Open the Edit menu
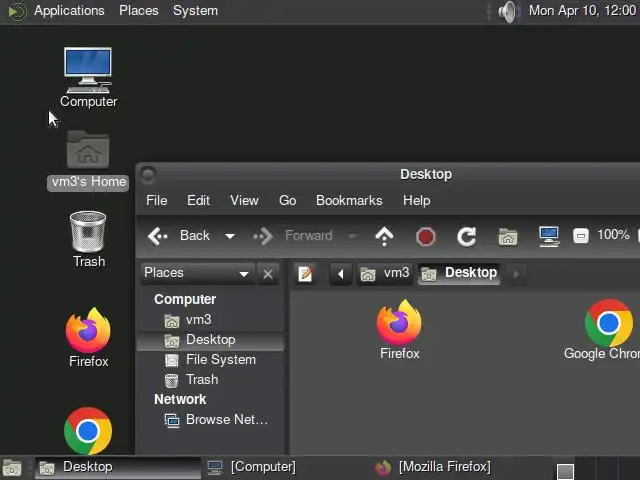The image size is (640, 480). click(x=198, y=200)
